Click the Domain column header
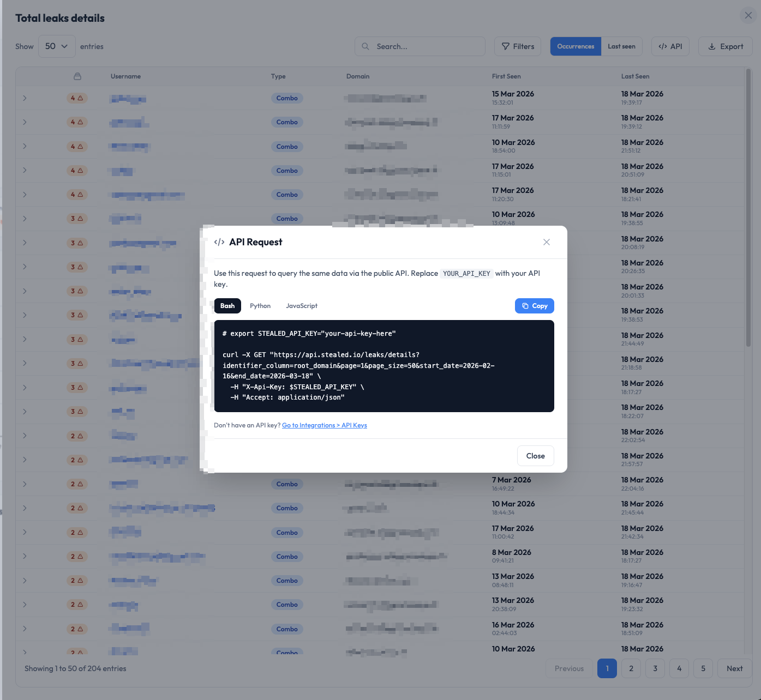761x700 pixels. tap(358, 76)
